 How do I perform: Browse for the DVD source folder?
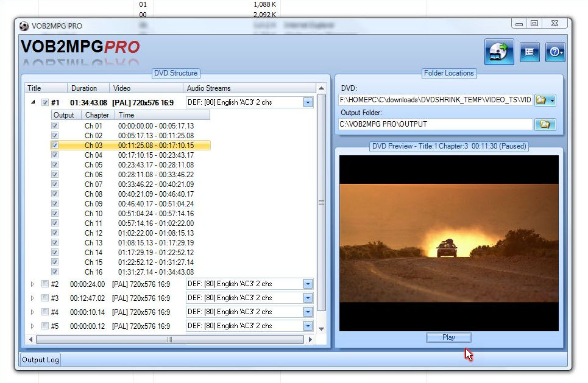540,100
